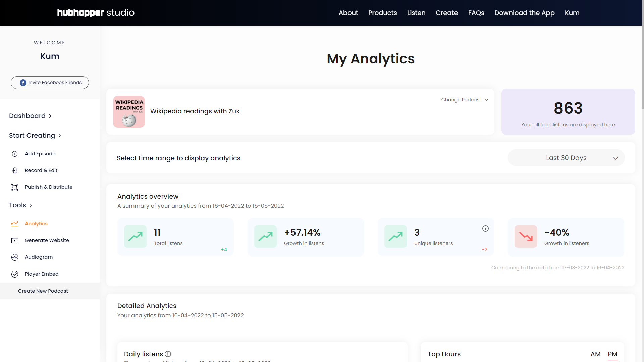Screen dimensions: 644x362
Task: Open Add Episode
Action: click(x=40, y=154)
